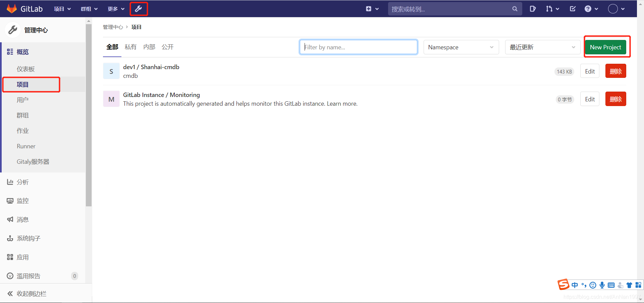Open Sogou skin shirt icon
This screenshot has height=303, width=644.
pyautogui.click(x=629, y=285)
